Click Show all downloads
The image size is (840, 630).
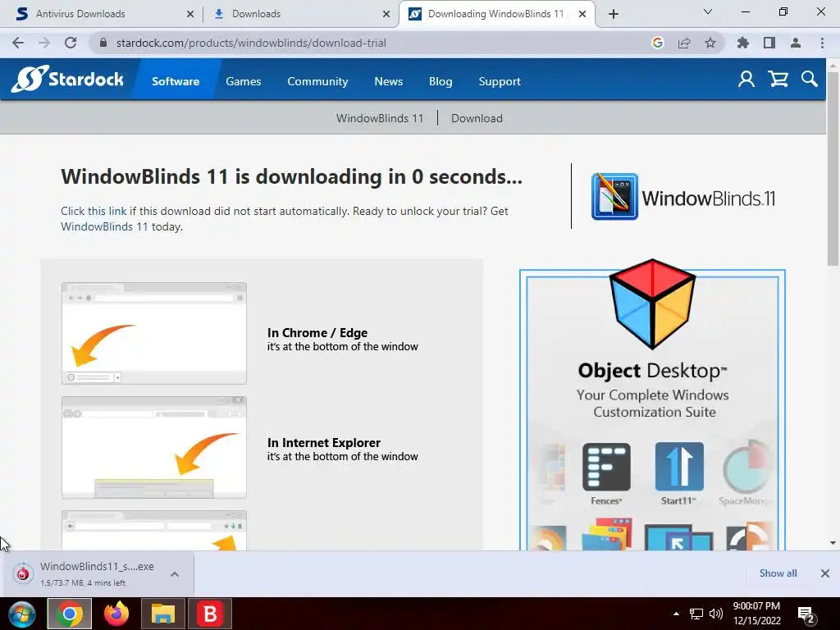pyautogui.click(x=778, y=573)
